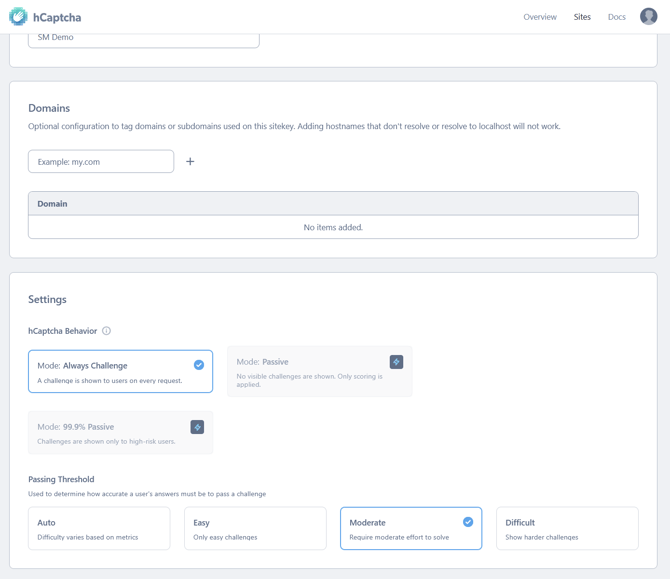Click the hCaptcha logo icon

[x=18, y=17]
